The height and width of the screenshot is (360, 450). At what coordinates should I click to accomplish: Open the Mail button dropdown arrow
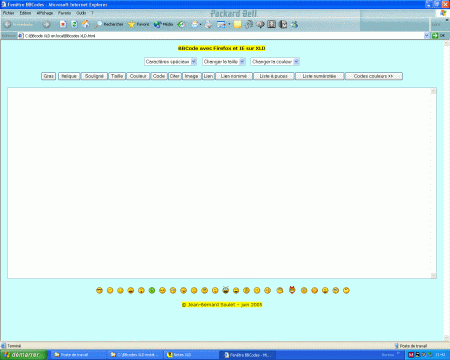click(x=200, y=24)
